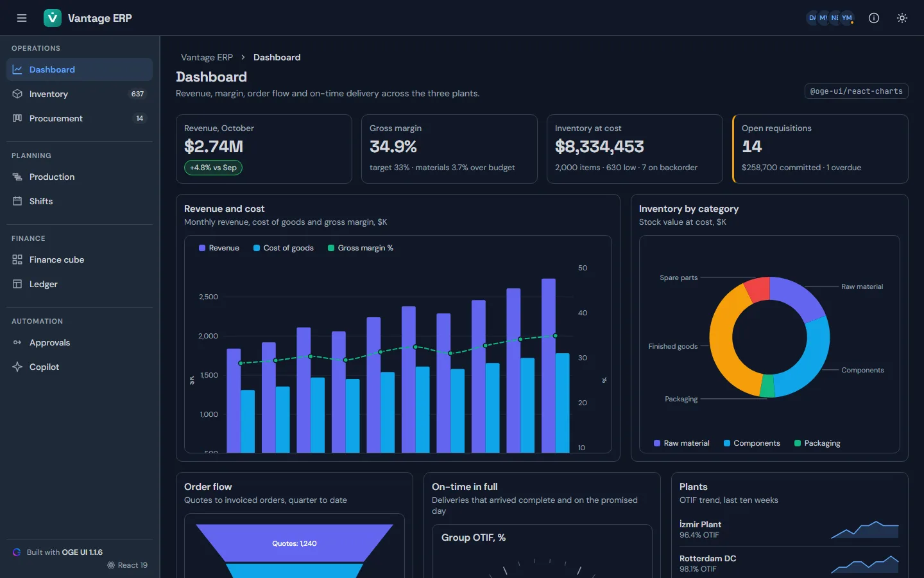Screen dimensions: 924x578
Task: Toggle the Cost of goods legend entry
Action: coord(284,248)
